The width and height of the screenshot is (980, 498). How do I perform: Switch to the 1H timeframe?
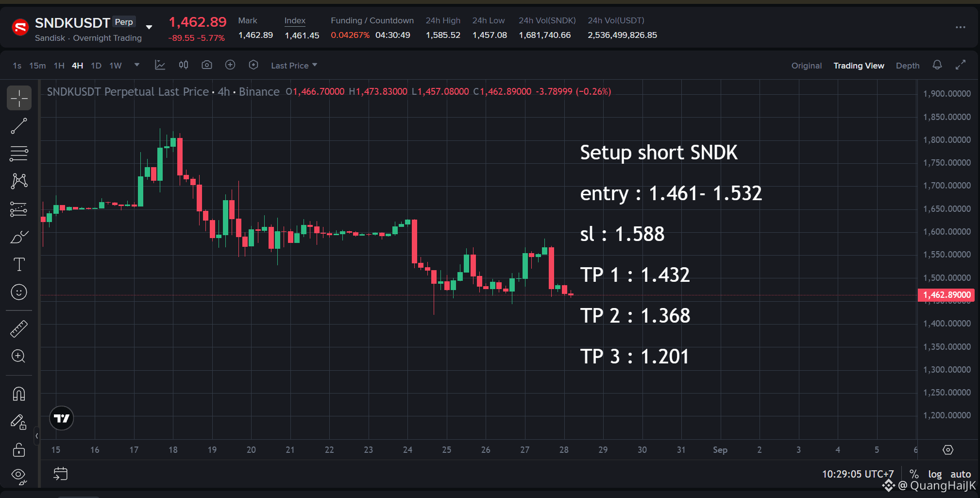pyautogui.click(x=59, y=66)
